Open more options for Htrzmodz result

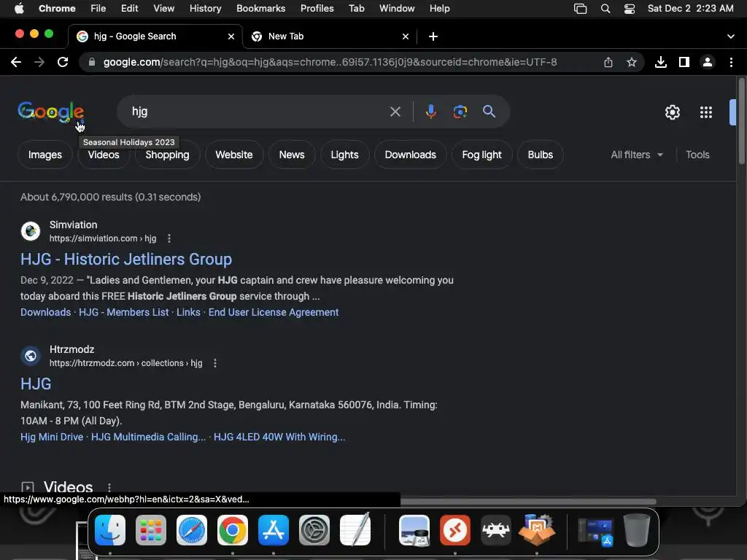[x=215, y=363]
